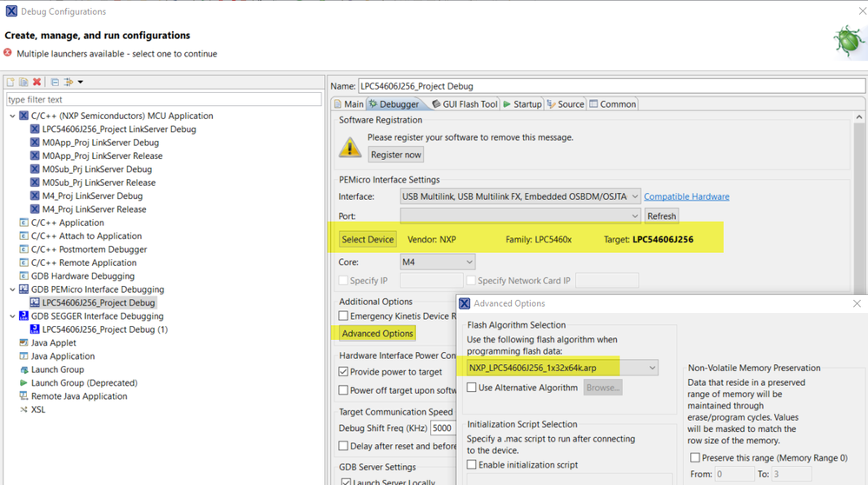Viewport: 868px width, 485px height.
Task: Switch to the Debugger tab
Action: pos(394,104)
